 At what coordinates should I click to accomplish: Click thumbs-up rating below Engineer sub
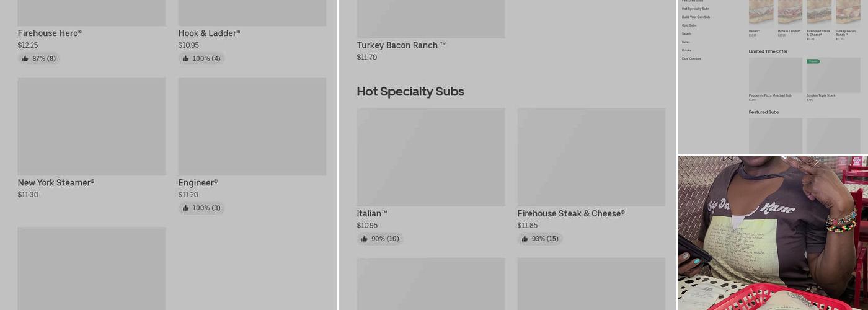[x=201, y=208]
